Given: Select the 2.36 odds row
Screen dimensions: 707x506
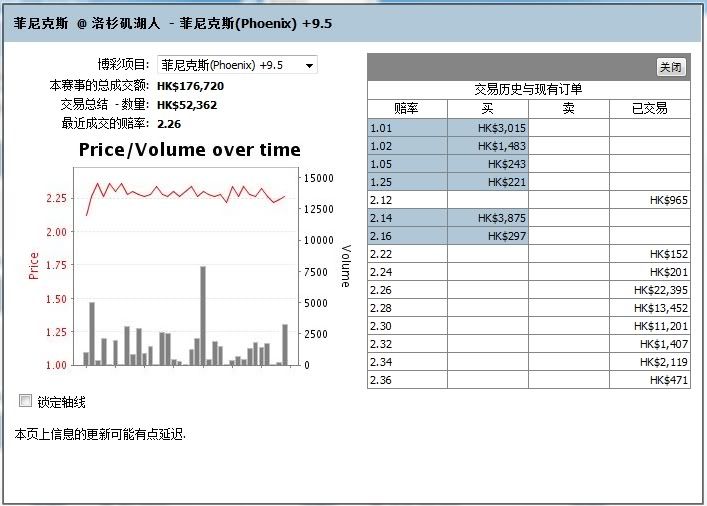Looking at the screenshot, I should [407, 380].
